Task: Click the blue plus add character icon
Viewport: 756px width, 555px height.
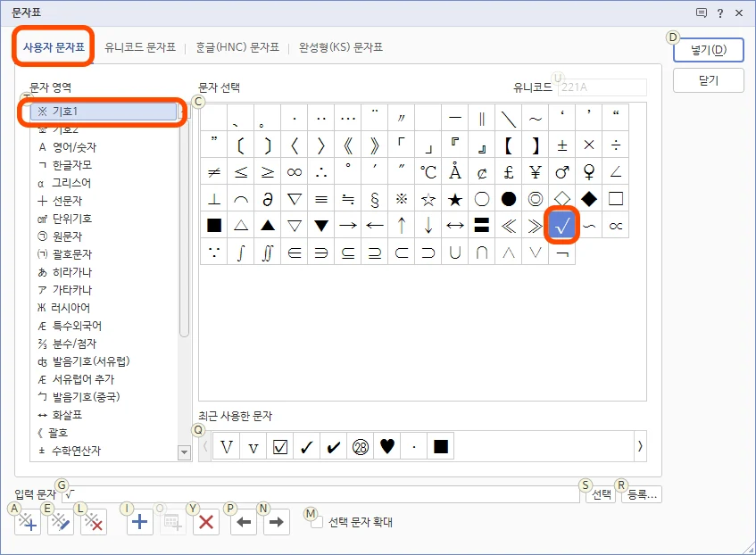Action: coord(138,521)
